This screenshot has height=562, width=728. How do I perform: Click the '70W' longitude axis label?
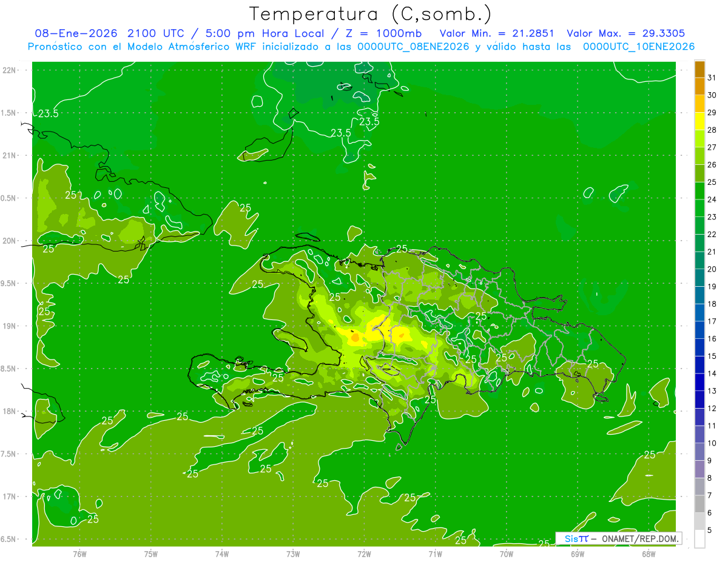(507, 554)
